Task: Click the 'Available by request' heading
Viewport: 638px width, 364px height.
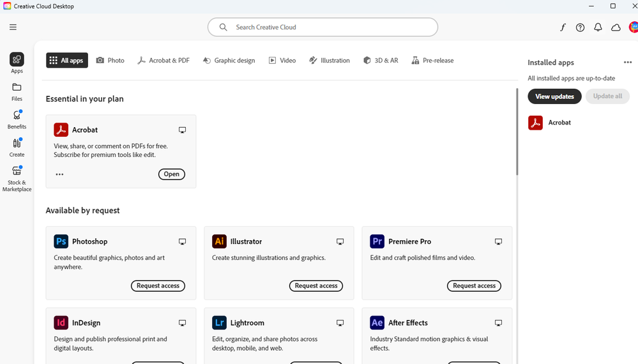Action: pyautogui.click(x=82, y=210)
